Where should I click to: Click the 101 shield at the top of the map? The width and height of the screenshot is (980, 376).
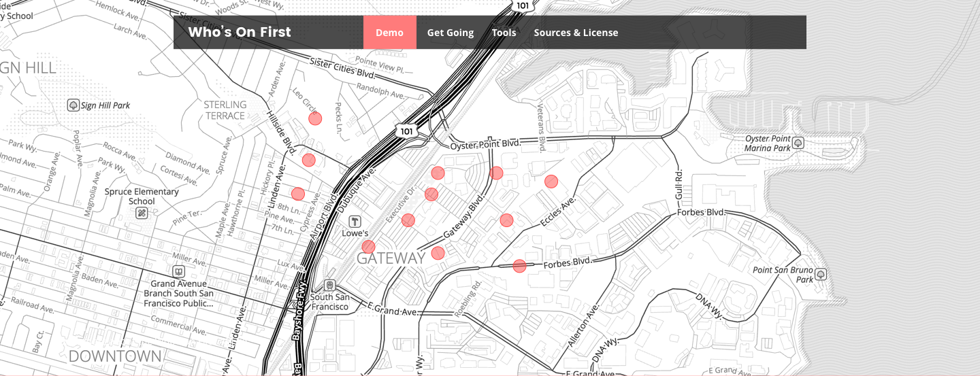point(522,6)
